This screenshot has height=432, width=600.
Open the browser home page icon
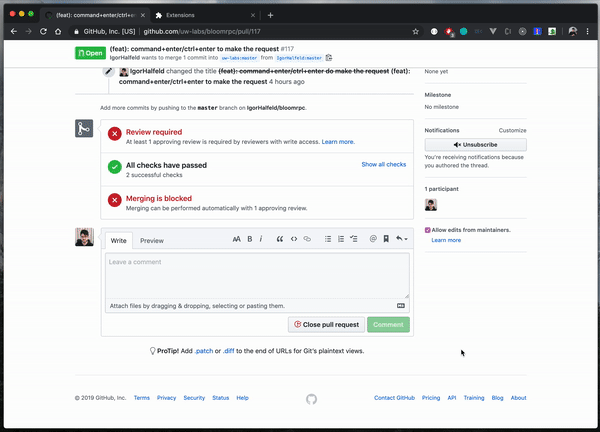click(x=58, y=31)
